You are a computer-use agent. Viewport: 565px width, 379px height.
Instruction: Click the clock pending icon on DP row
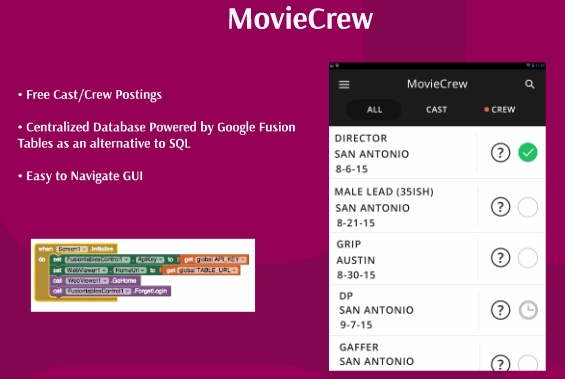pos(528,310)
